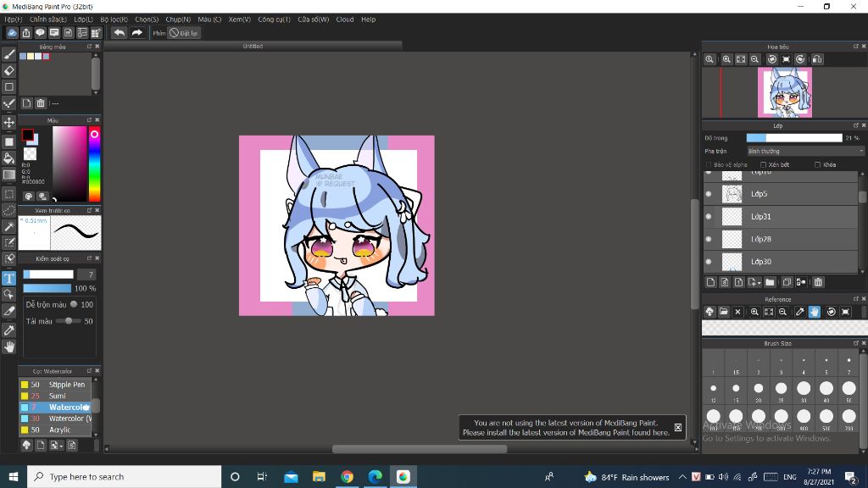The image size is (868, 488).
Task: Toggle the Dễ trộn màu radio option
Action: pos(74,304)
